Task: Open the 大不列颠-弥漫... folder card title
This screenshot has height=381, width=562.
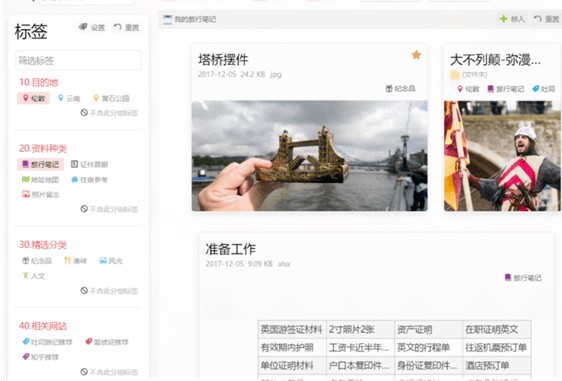Action: click(495, 59)
